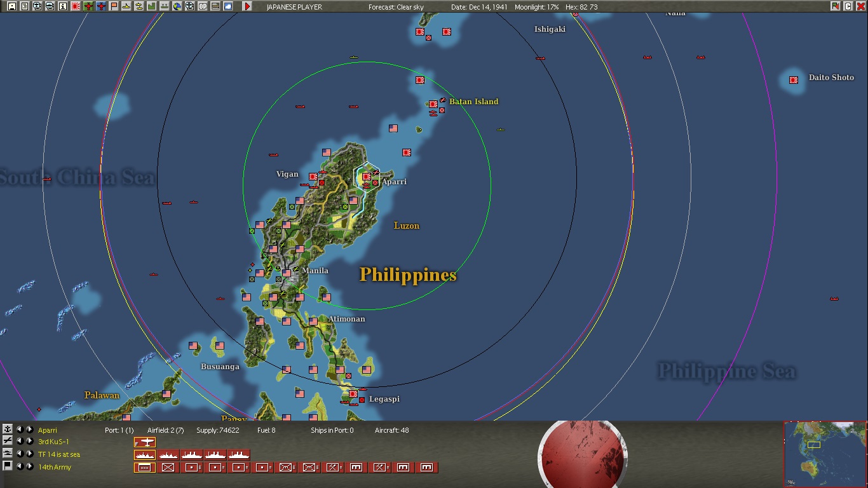Select the crossed-box infantry unit icon
This screenshot has width=868, height=488.
tap(168, 468)
